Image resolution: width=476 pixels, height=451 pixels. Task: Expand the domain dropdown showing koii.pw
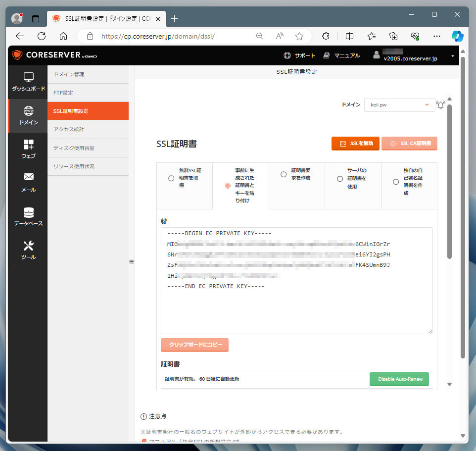[399, 105]
